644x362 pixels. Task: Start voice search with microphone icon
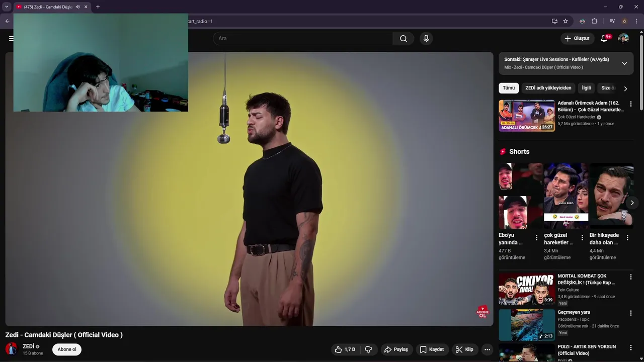click(x=426, y=39)
